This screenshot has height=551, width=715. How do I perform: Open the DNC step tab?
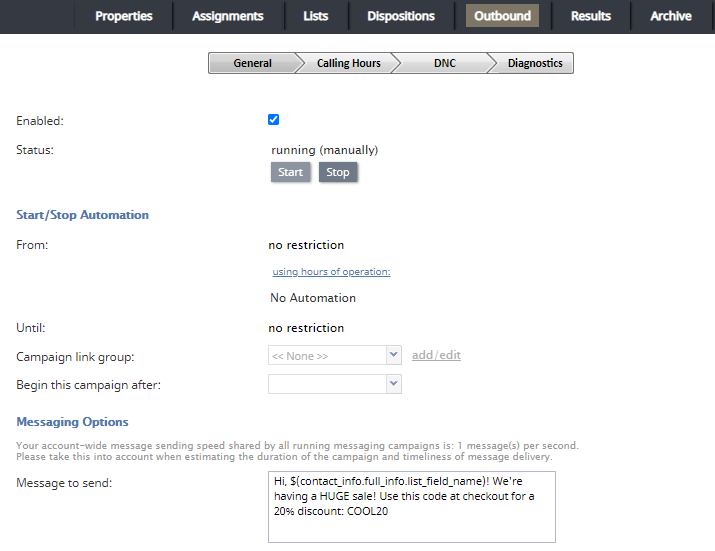[444, 63]
